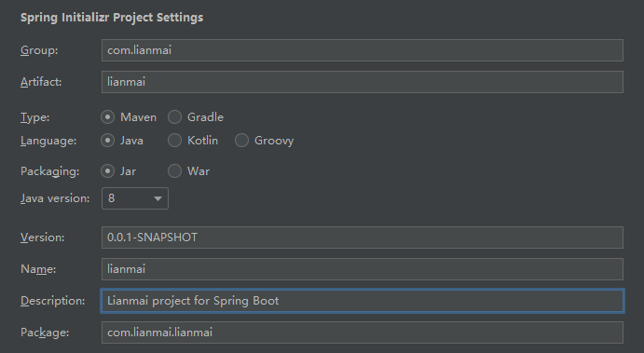Click the Version field with 0.0.1-SNAPSHOT
The width and height of the screenshot is (644, 353).
pyautogui.click(x=363, y=238)
